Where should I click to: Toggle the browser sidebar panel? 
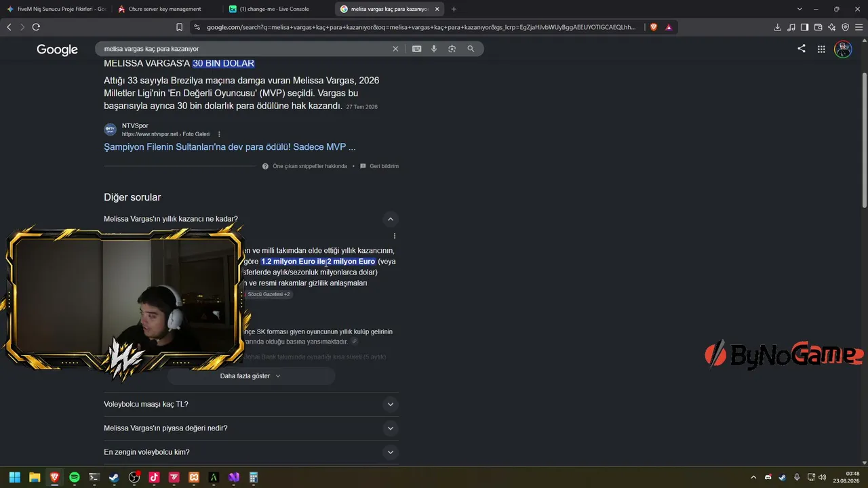(804, 27)
